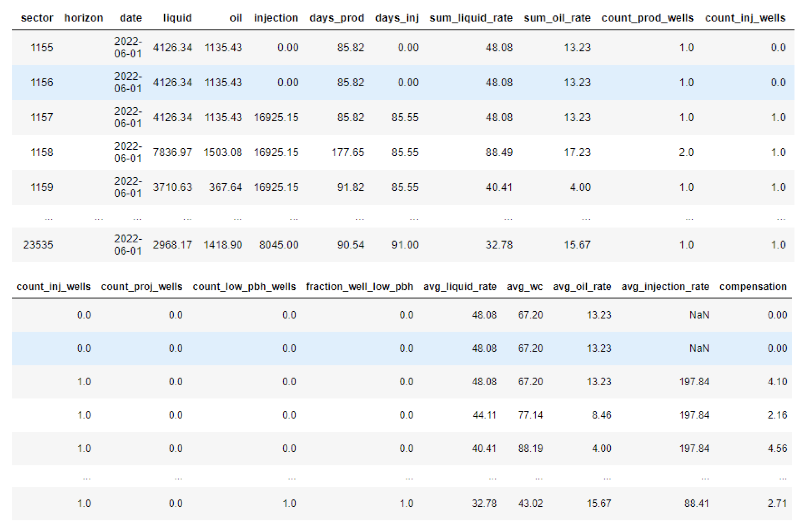Screen dimensions: 811x532
Task: Click the count_prod_wells column header
Action: (647, 18)
